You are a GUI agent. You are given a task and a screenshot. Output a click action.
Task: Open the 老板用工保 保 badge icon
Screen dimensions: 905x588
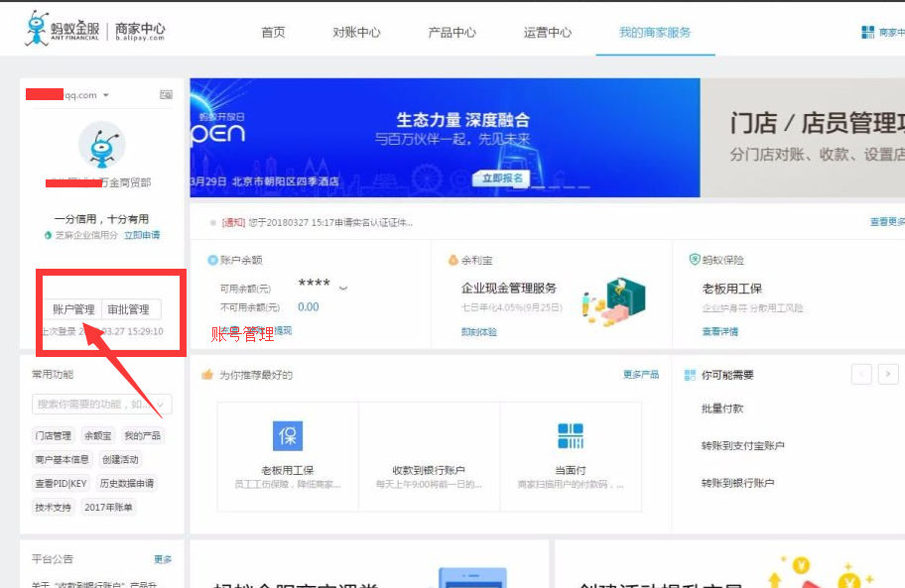pyautogui.click(x=287, y=434)
